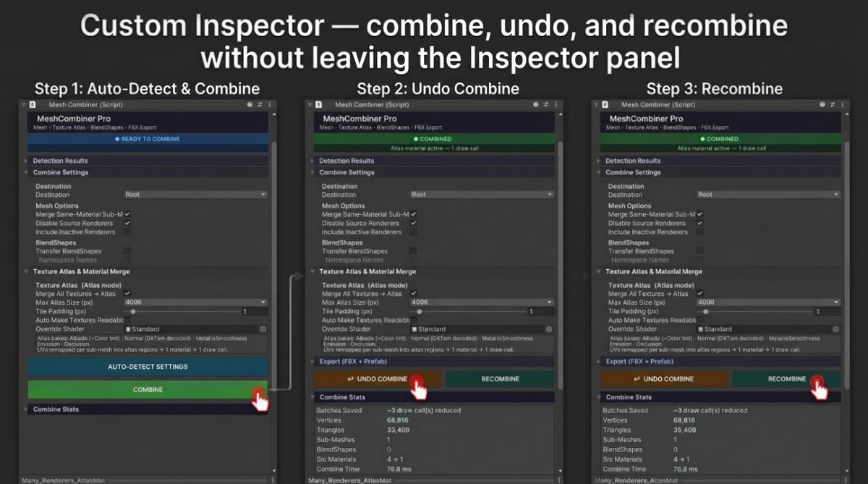Click AUTO-DETECT SETTINGS button in Step 1
This screenshot has width=868, height=484.
(148, 367)
